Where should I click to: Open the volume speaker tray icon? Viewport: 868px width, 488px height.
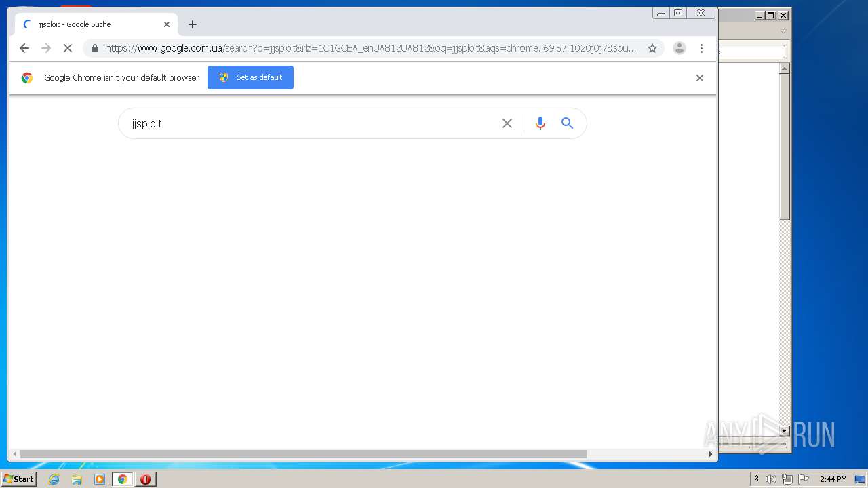pos(771,479)
